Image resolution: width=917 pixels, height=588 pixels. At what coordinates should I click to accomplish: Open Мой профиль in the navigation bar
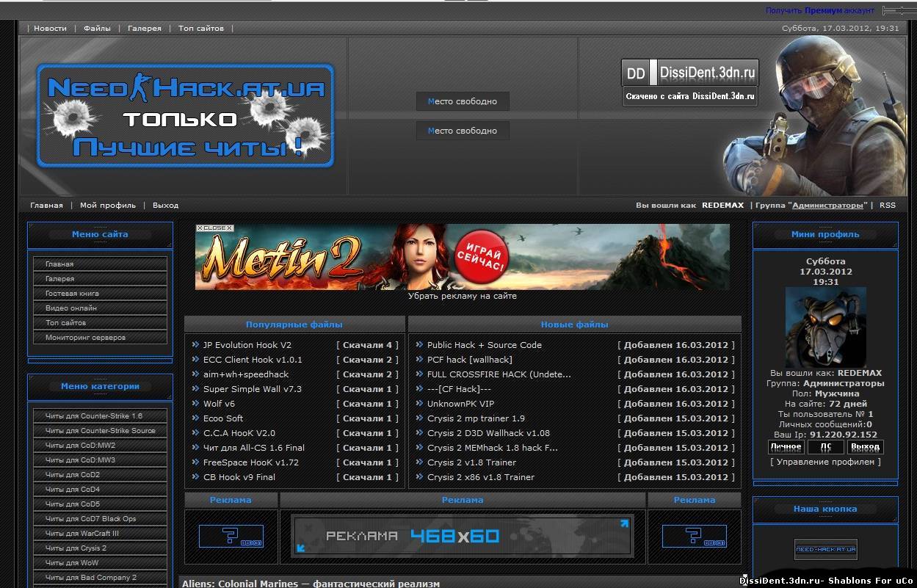(x=108, y=206)
